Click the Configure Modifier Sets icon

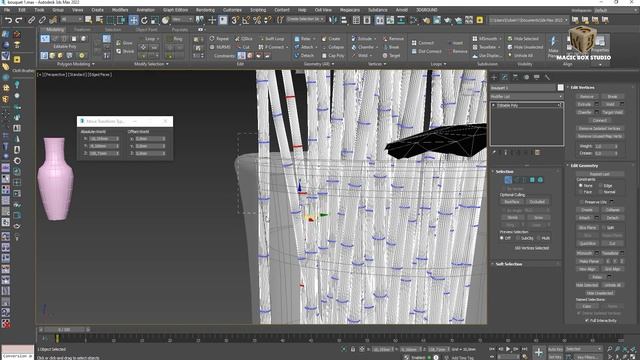538,152
